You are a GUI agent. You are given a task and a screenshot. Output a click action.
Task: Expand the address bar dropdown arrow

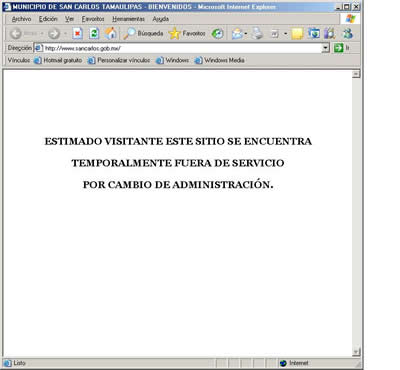click(326, 48)
